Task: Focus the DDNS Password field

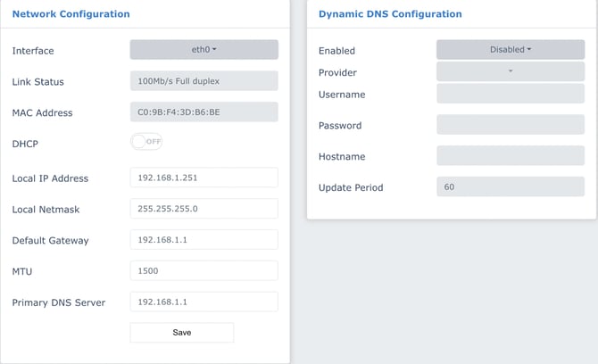Action: 510,125
